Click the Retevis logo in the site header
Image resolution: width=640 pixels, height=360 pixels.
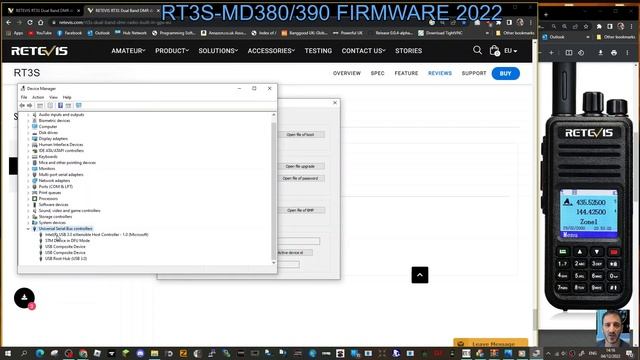point(39,51)
